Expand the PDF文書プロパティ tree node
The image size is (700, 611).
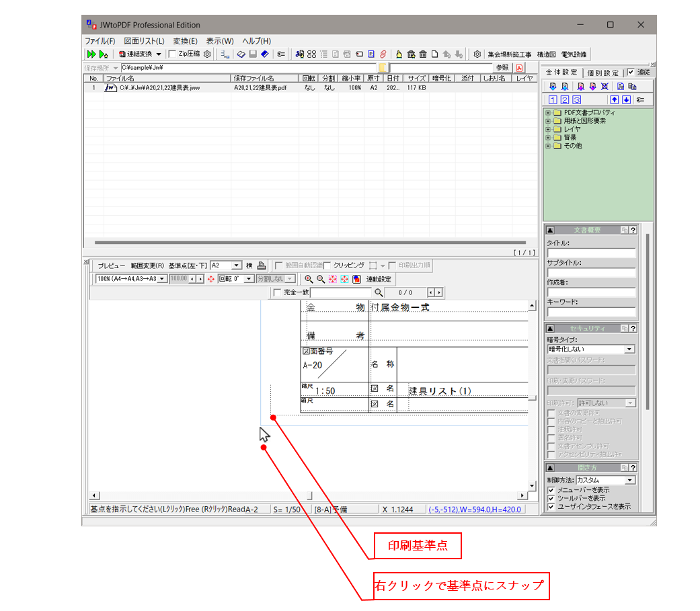tap(548, 113)
